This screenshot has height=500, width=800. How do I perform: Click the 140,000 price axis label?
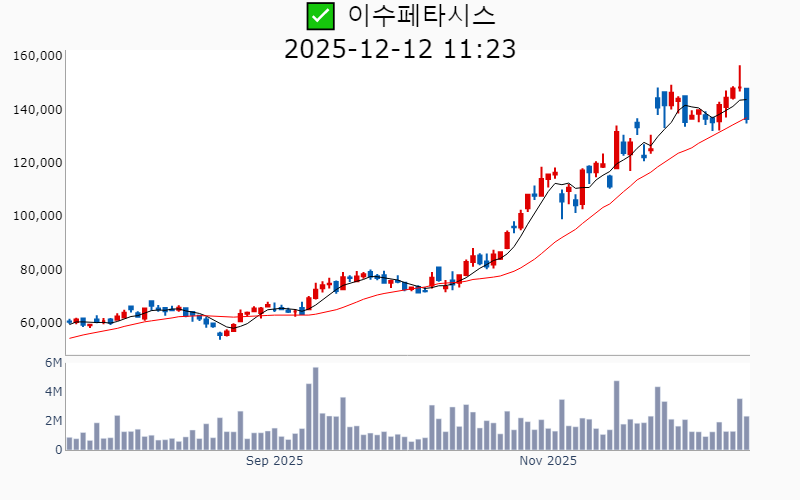tap(38, 109)
